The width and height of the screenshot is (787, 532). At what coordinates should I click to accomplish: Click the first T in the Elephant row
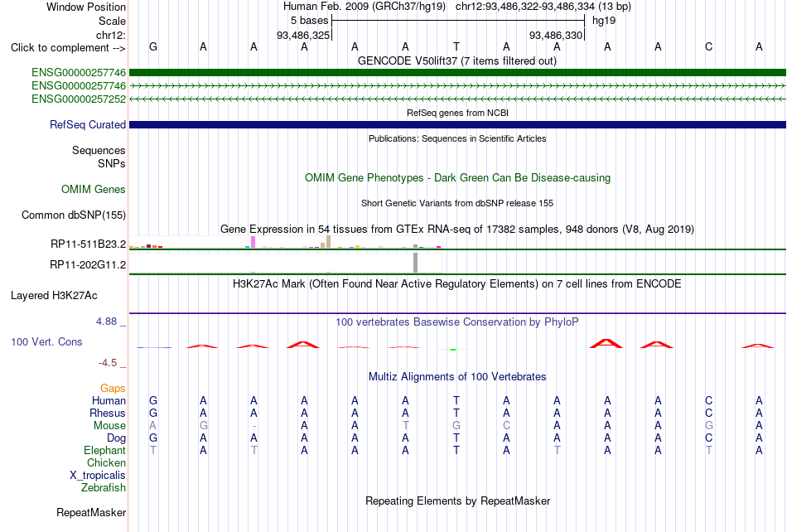click(x=153, y=450)
